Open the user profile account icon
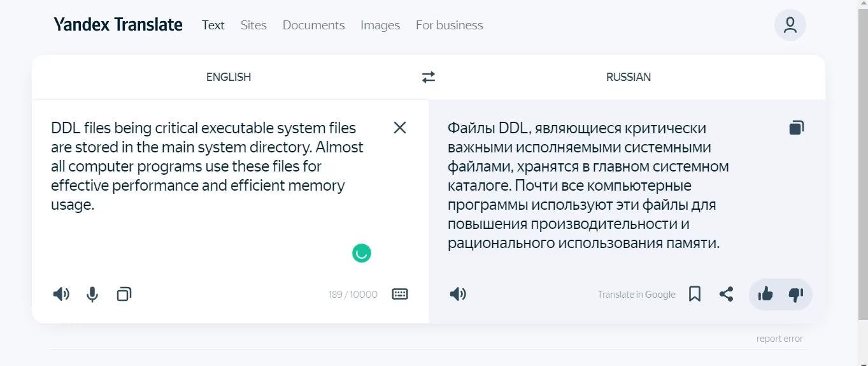The width and height of the screenshot is (868, 366). coord(790,25)
